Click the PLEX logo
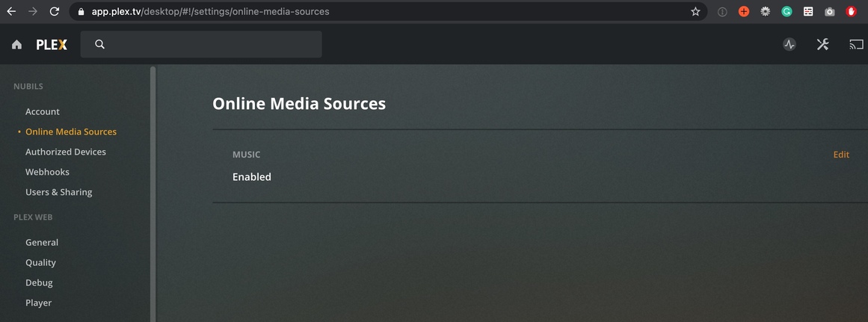 pyautogui.click(x=52, y=45)
